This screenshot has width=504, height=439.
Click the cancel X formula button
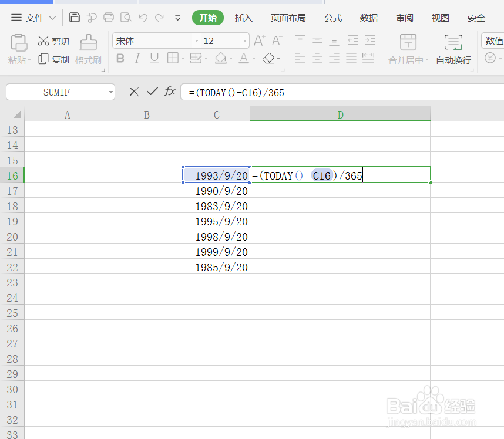tap(134, 92)
